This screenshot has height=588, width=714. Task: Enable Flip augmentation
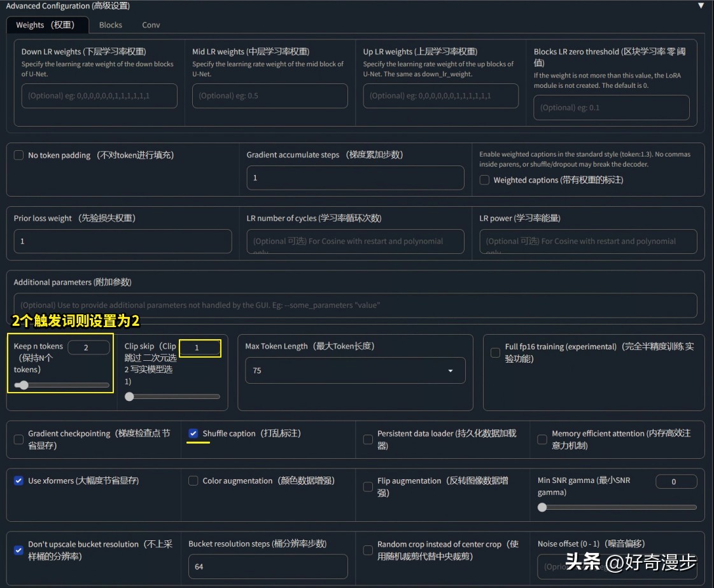(368, 486)
